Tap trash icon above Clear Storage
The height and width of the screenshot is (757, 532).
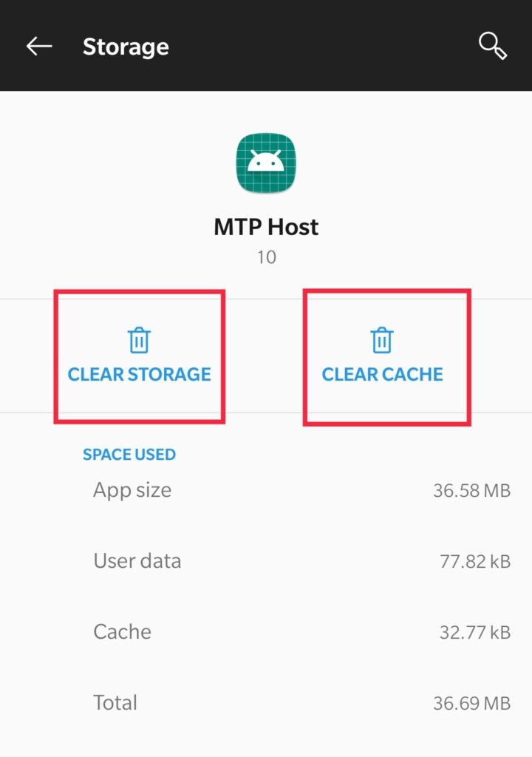tap(139, 340)
